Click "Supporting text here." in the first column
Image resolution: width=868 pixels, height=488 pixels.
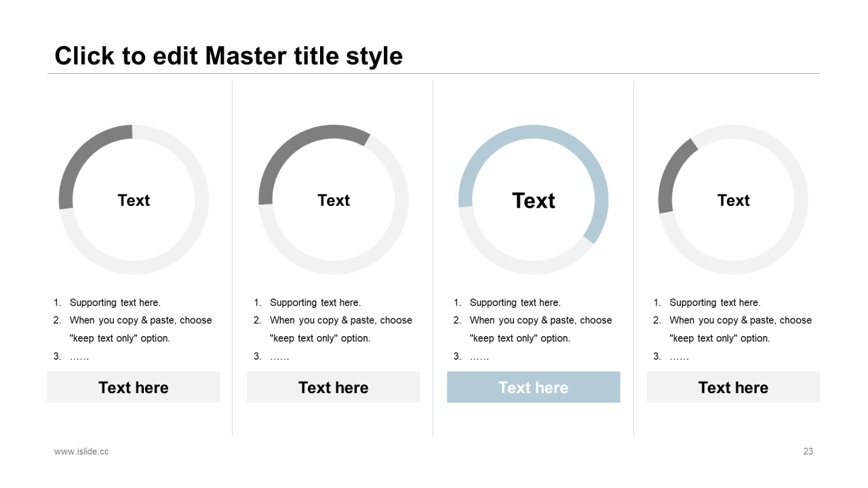pyautogui.click(x=115, y=303)
